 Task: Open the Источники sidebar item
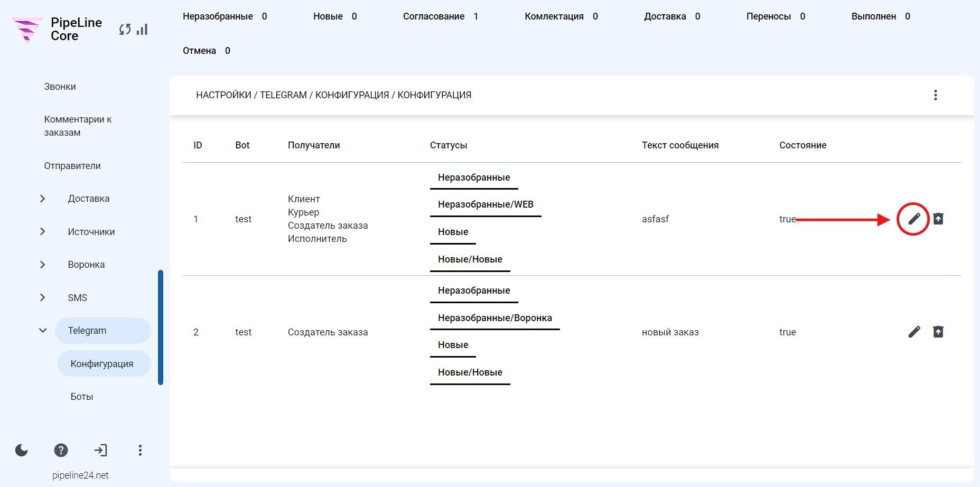(91, 232)
